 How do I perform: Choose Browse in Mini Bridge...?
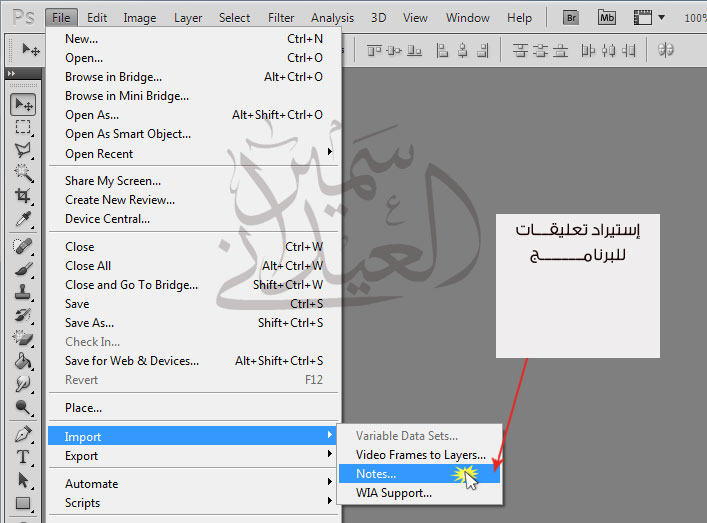coord(193,96)
